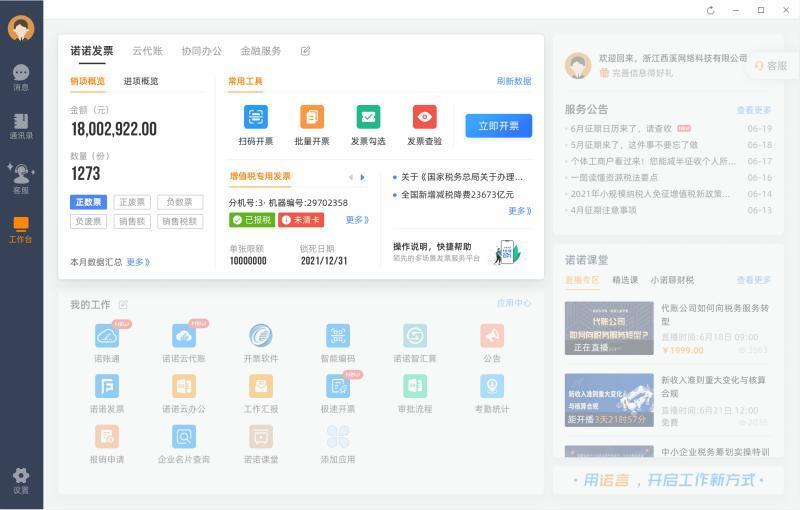Edit 我的工作 via pencil icon

tap(123, 305)
